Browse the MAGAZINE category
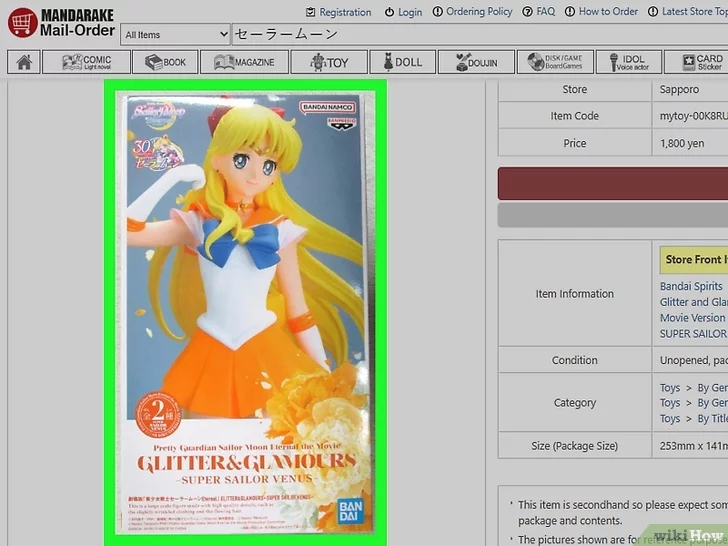 click(x=244, y=62)
